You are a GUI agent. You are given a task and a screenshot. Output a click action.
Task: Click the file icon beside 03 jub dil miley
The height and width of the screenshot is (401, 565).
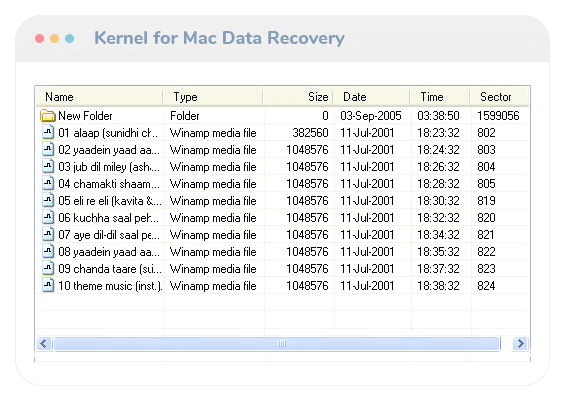(x=48, y=166)
